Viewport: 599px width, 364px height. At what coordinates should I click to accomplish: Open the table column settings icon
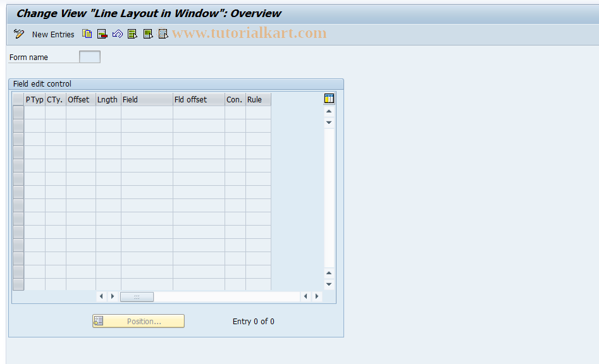click(x=329, y=99)
